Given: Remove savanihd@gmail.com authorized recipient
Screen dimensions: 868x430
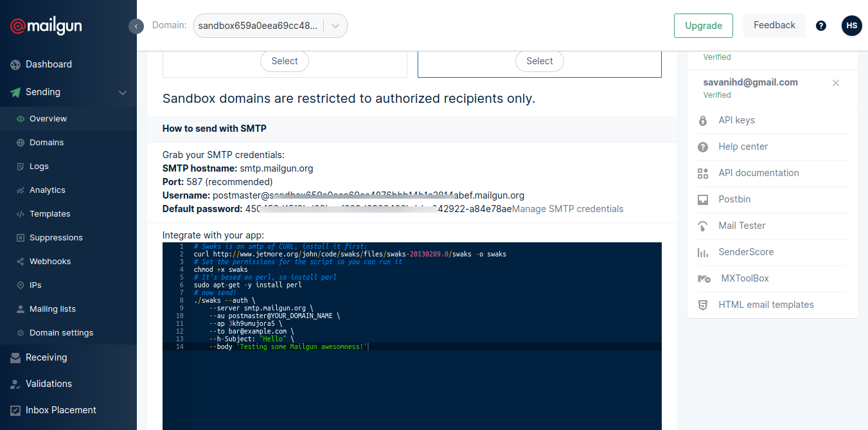Looking at the screenshot, I should [835, 83].
